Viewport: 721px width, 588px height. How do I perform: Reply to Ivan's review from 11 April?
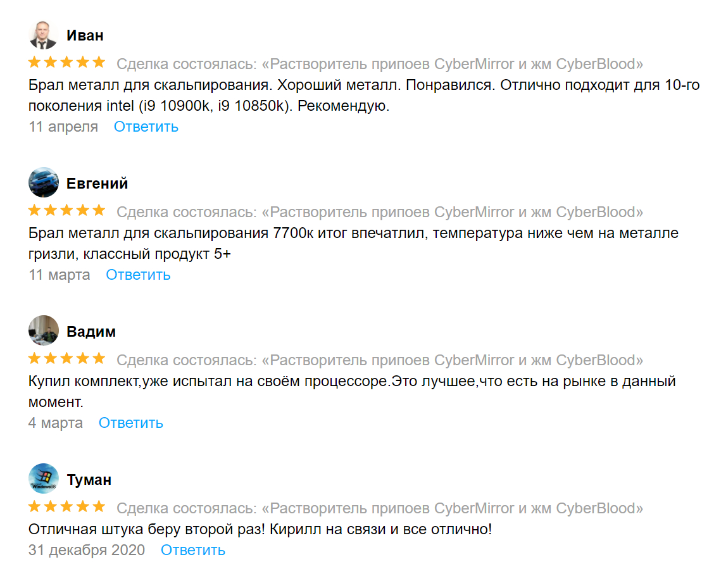(x=146, y=127)
